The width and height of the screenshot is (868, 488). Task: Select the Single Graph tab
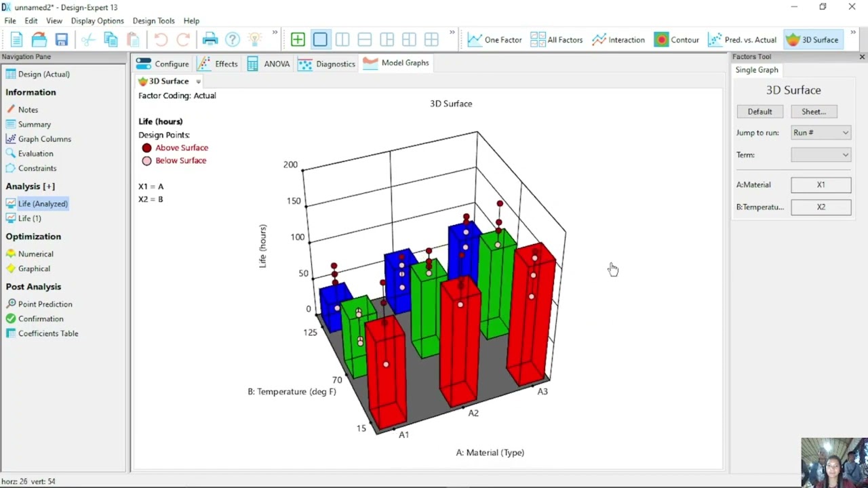click(757, 70)
